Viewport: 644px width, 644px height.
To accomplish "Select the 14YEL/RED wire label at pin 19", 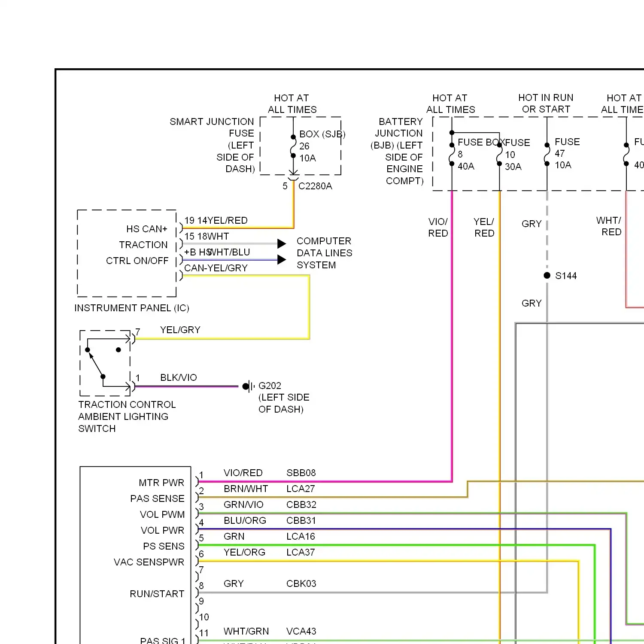I will click(x=222, y=220).
